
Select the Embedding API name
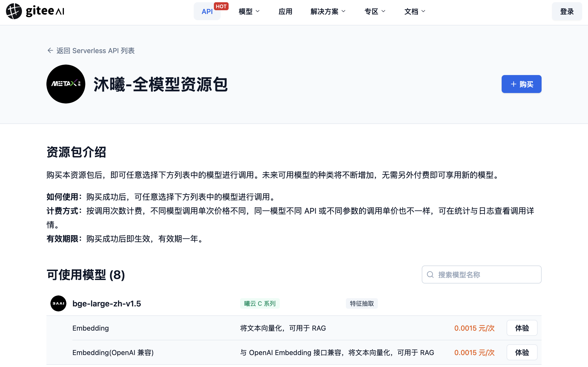click(91, 328)
